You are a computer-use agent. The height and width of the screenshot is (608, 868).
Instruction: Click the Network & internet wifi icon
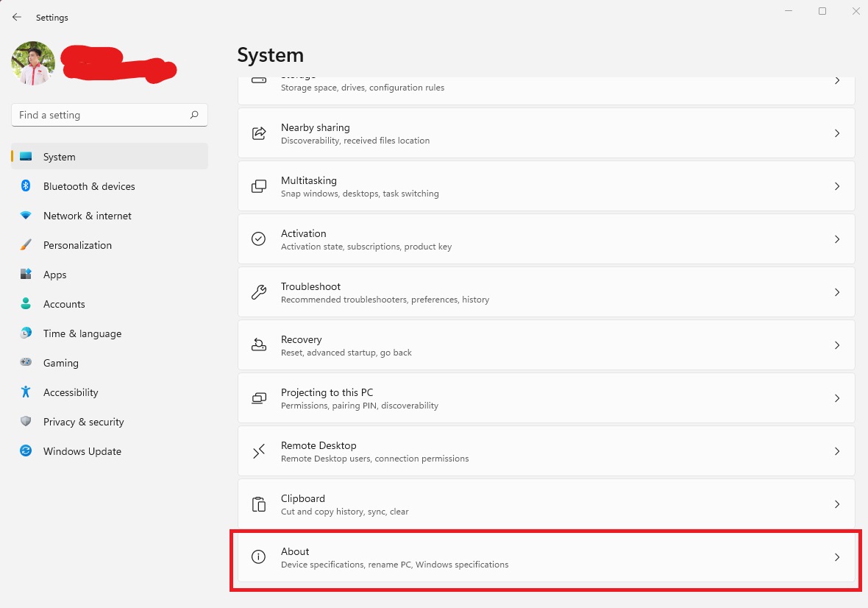click(26, 216)
